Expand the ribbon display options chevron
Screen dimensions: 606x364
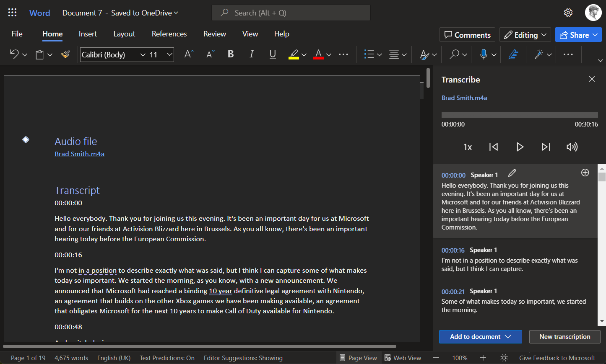(600, 61)
